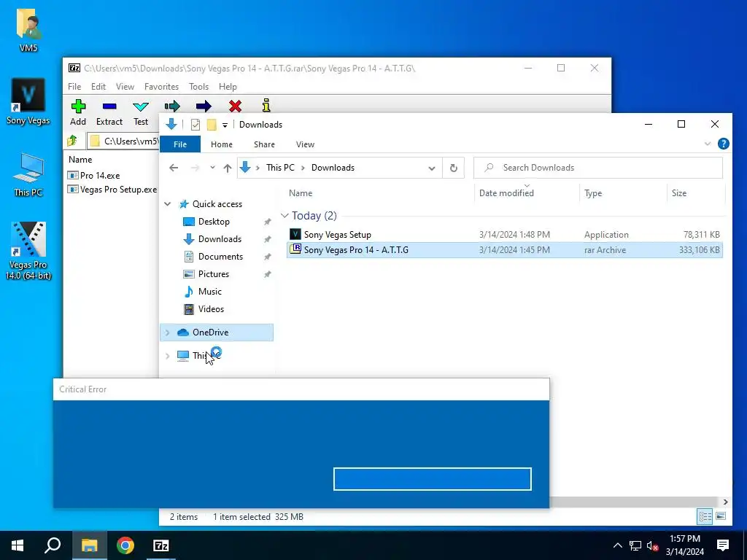The width and height of the screenshot is (747, 560).
Task: Open the Quick Access Toolbar customize dropdown
Action: [x=225, y=125]
